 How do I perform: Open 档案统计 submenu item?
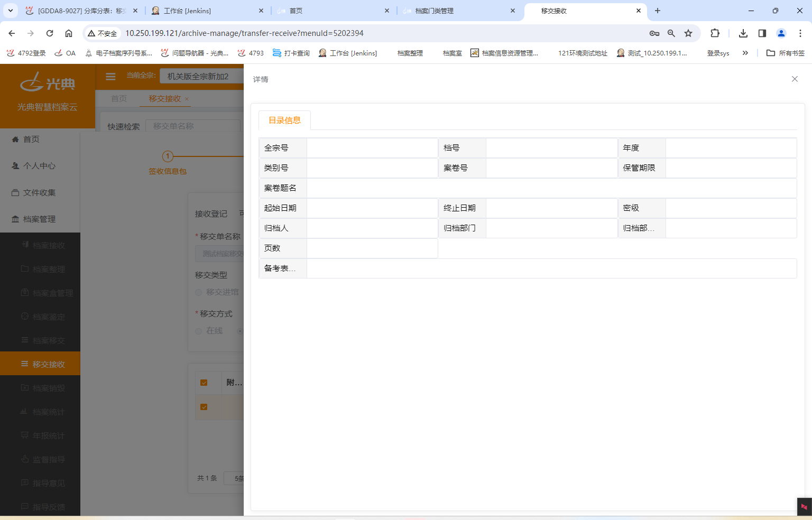coord(49,412)
